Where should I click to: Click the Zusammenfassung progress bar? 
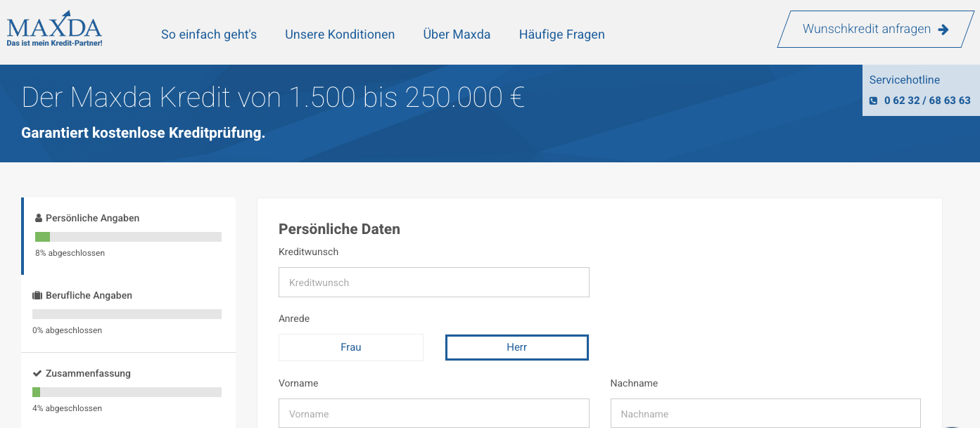[x=127, y=392]
